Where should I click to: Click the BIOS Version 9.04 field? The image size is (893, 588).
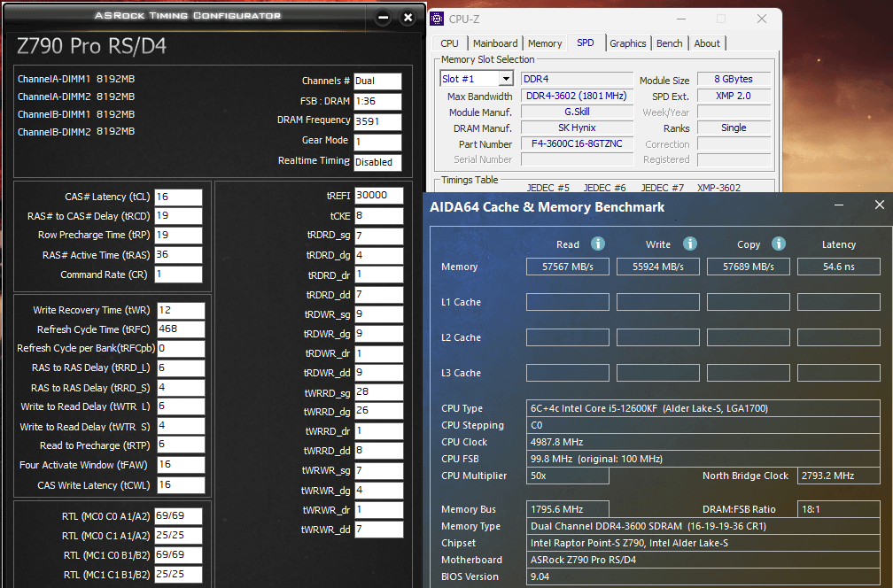(x=703, y=576)
